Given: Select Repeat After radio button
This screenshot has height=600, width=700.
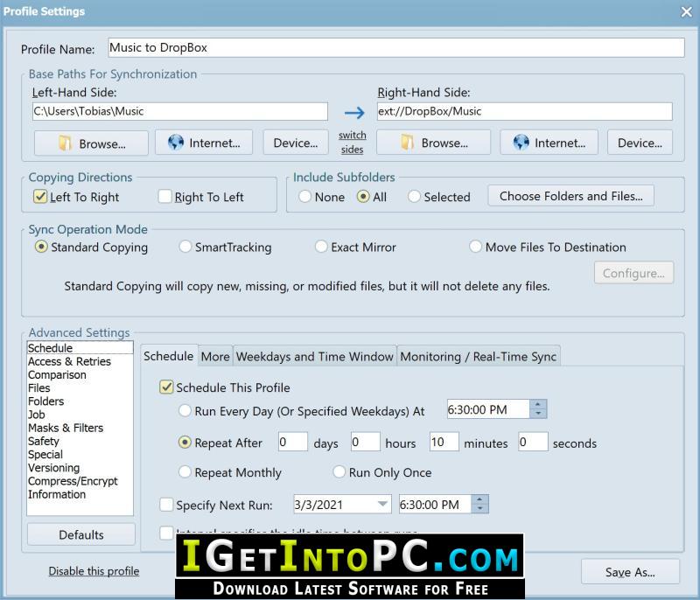Looking at the screenshot, I should pos(185,443).
